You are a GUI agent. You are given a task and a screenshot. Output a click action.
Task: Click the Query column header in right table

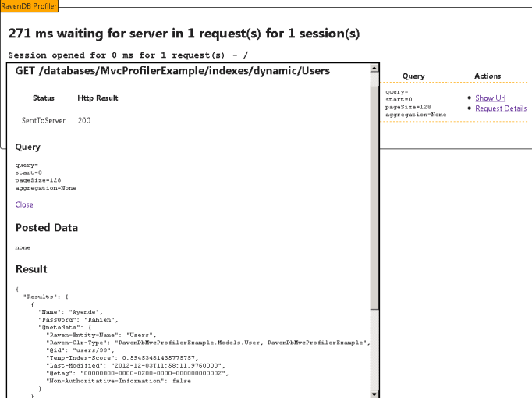(x=413, y=76)
